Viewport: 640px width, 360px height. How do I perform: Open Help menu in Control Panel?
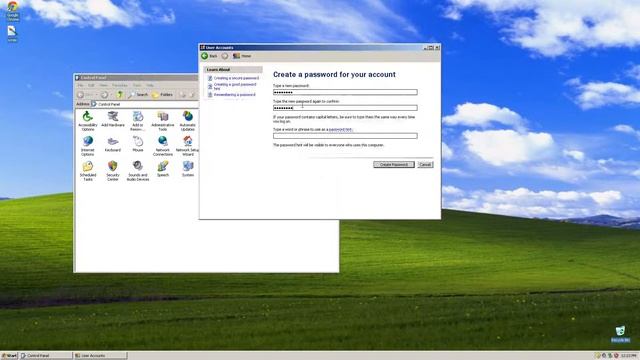150,85
